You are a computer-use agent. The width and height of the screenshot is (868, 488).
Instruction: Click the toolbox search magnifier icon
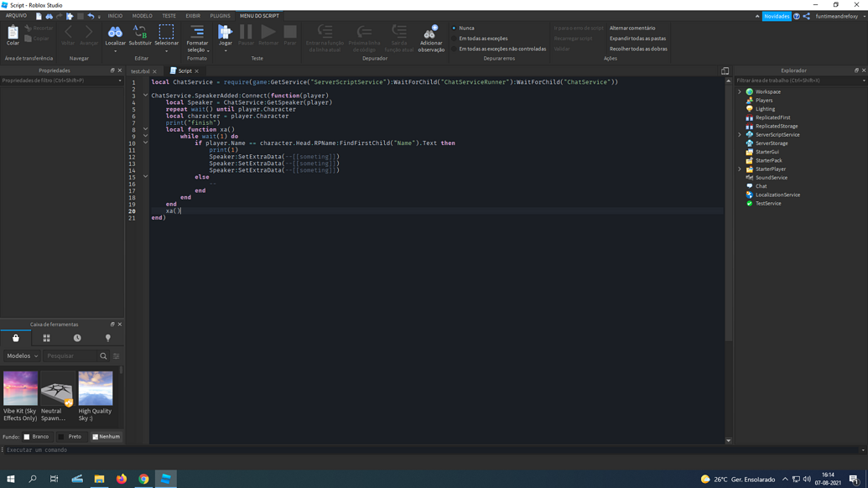(x=103, y=356)
